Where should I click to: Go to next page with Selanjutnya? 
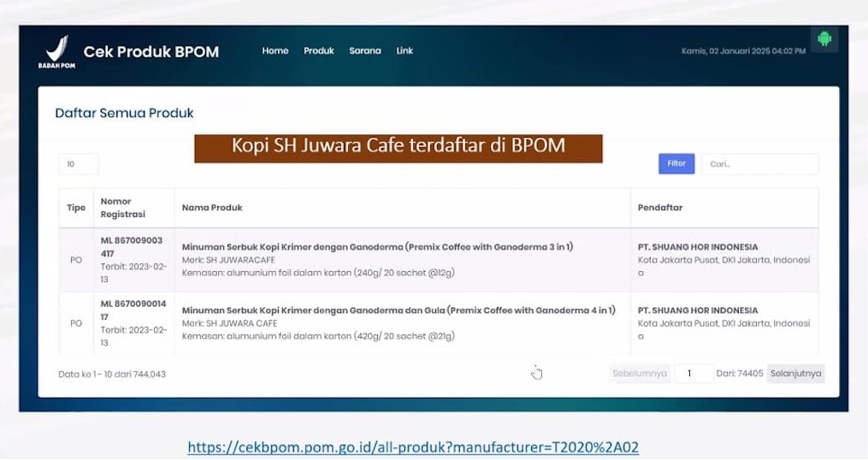(x=795, y=374)
